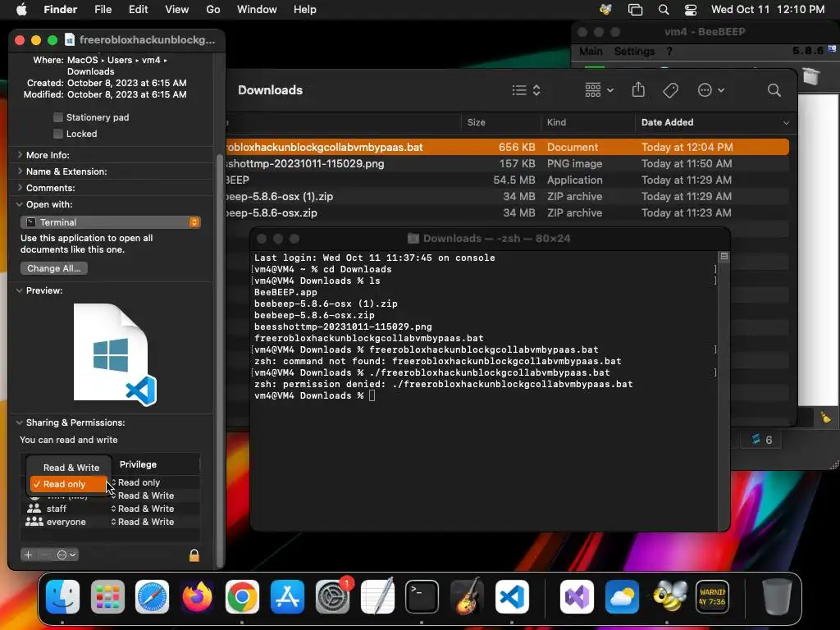Open Visual Studio Code in Dock
840x630 pixels.
[x=512, y=597]
